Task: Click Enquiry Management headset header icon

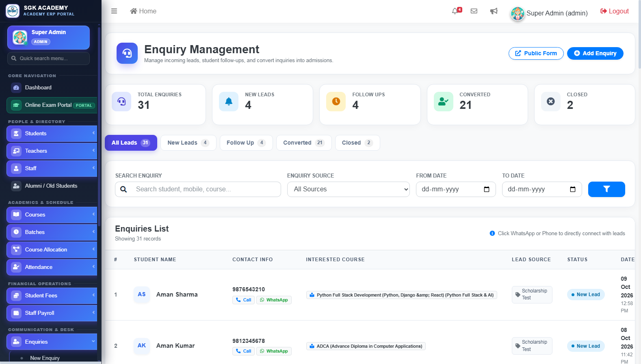Action: coord(127,53)
